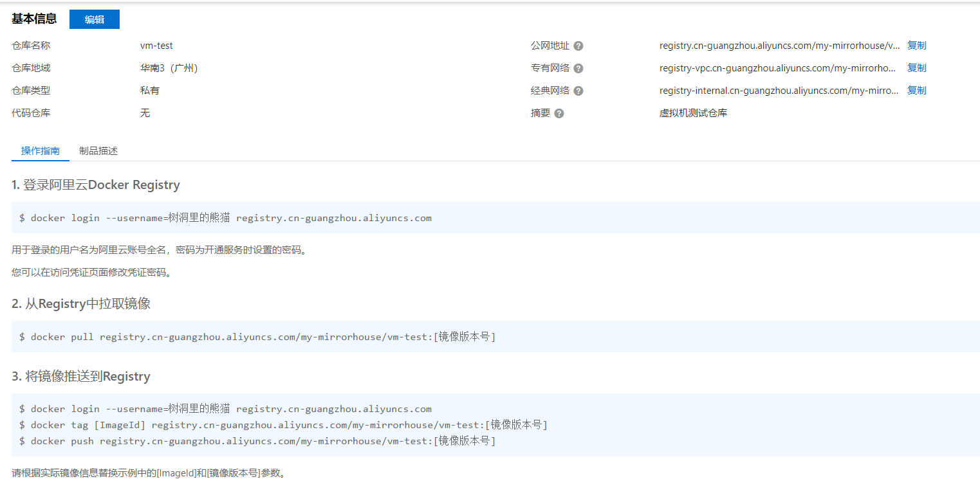
Task: Open help icon next to 专有网络
Action: click(x=578, y=68)
